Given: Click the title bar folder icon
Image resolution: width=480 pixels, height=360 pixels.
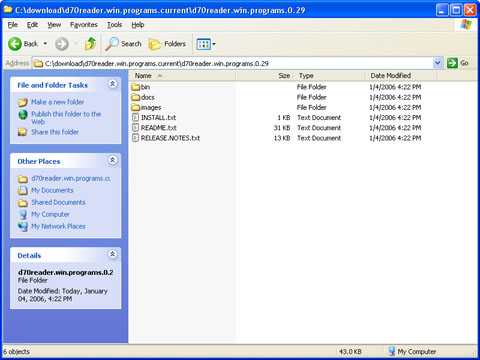Looking at the screenshot, I should coord(8,9).
